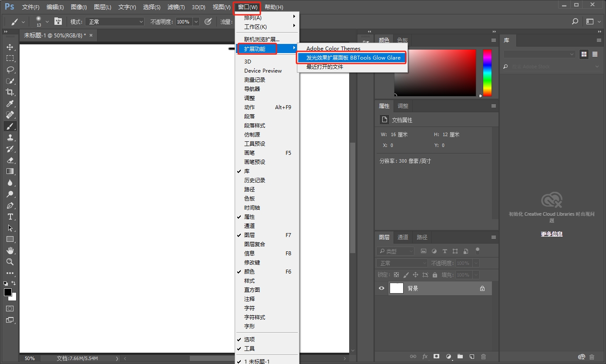Select the Lasso tool

[10, 70]
